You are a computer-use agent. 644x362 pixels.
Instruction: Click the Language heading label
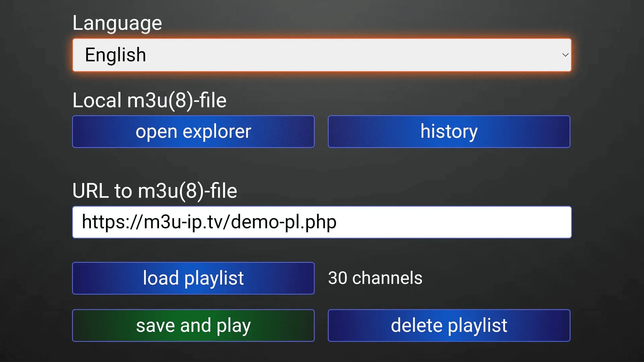117,23
